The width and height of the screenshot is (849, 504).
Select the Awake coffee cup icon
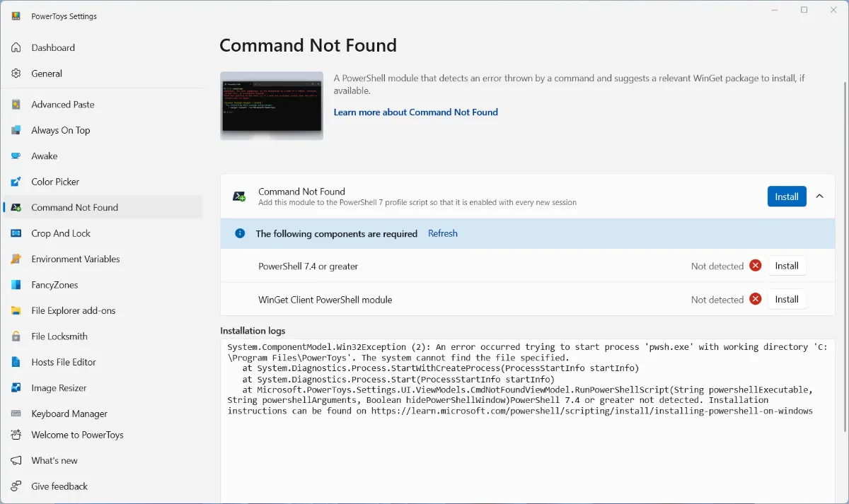point(16,156)
